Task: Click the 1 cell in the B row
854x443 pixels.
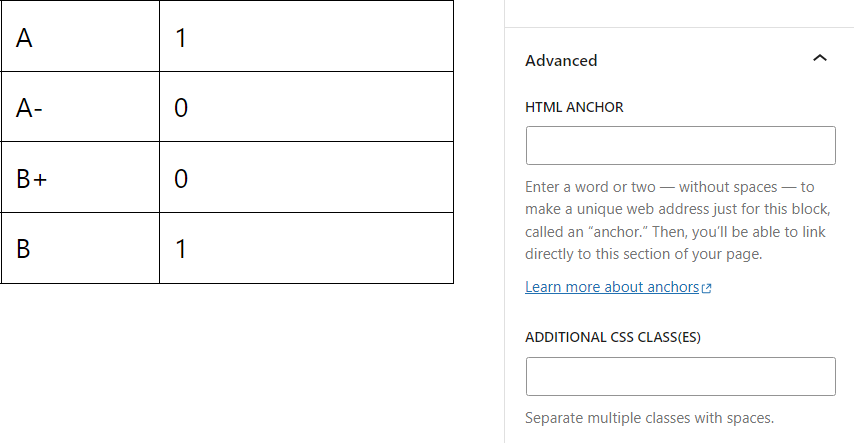Action: (x=306, y=248)
